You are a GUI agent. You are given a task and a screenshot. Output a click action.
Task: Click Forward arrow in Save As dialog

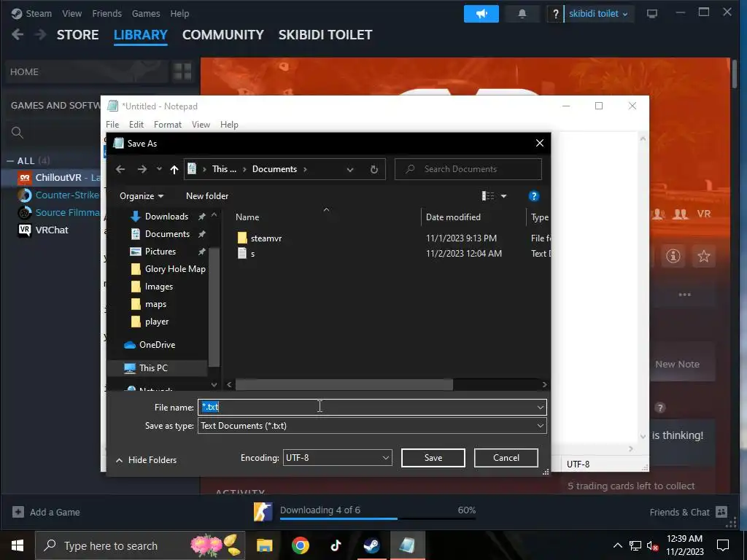click(x=142, y=169)
